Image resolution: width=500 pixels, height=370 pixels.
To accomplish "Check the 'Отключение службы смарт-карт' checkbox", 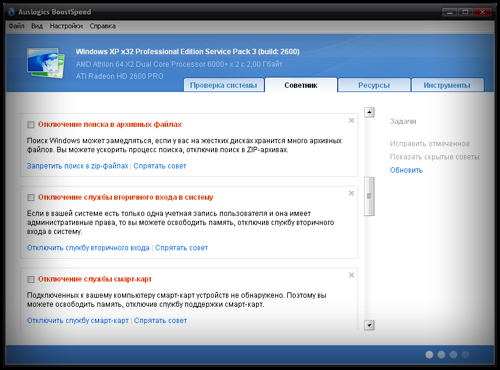I will pos(31,279).
